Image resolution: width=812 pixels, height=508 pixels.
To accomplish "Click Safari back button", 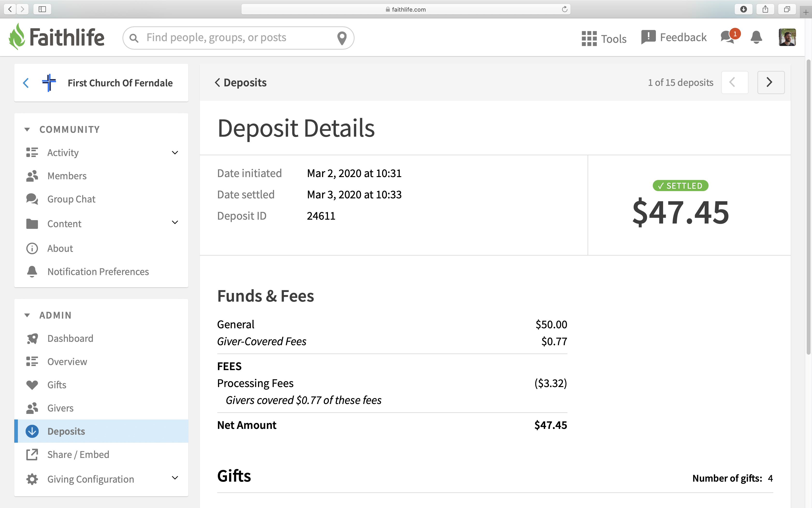I will click(x=10, y=9).
